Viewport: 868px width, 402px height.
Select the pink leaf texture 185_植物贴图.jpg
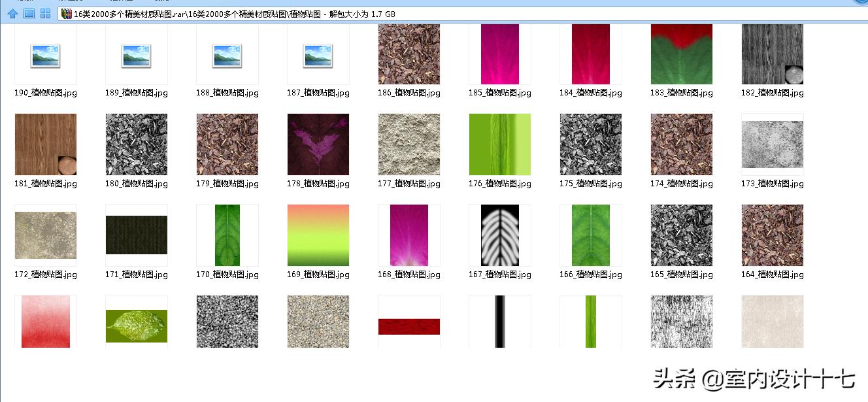tap(499, 54)
